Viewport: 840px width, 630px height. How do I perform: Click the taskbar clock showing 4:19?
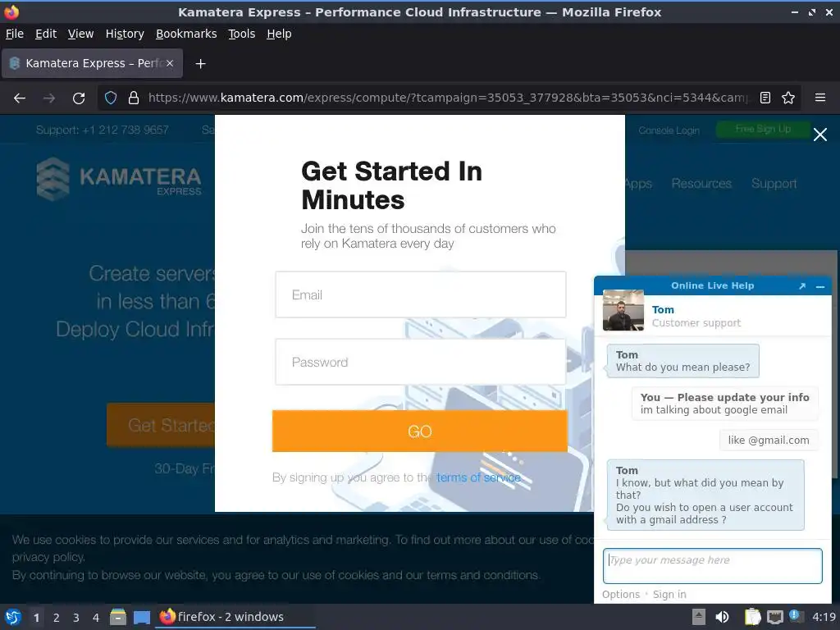(824, 617)
